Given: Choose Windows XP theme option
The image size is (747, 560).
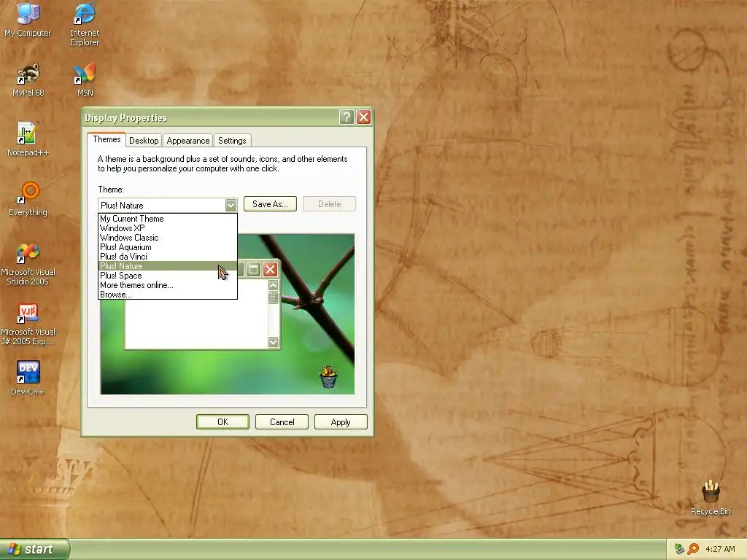Looking at the screenshot, I should pos(167,228).
